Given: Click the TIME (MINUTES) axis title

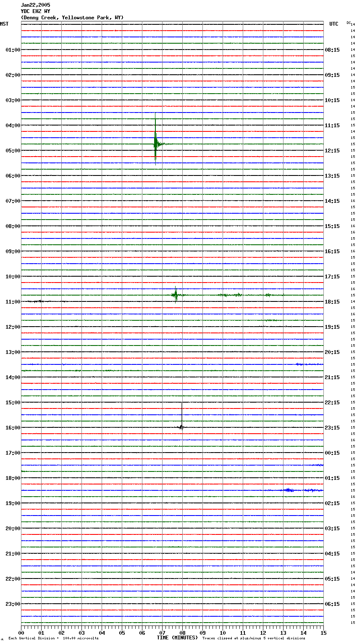Looking at the screenshot, I should 177,638.
